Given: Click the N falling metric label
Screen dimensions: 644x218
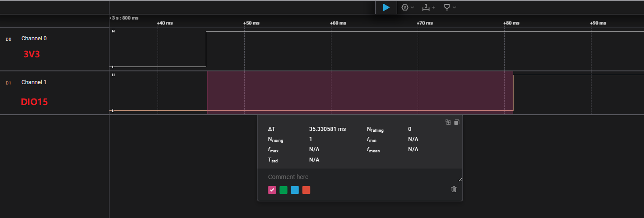Looking at the screenshot, I should coord(375,130).
